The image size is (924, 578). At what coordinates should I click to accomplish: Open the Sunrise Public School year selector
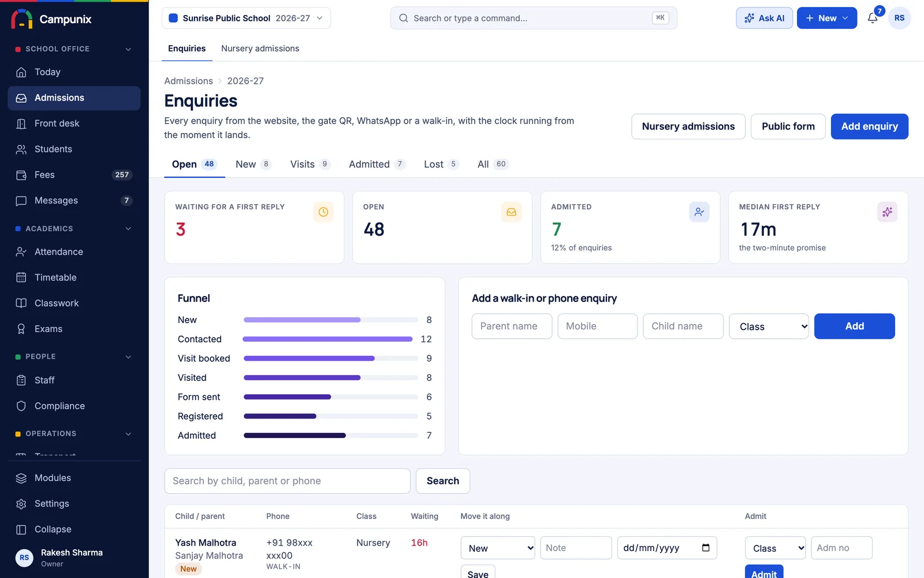point(246,18)
